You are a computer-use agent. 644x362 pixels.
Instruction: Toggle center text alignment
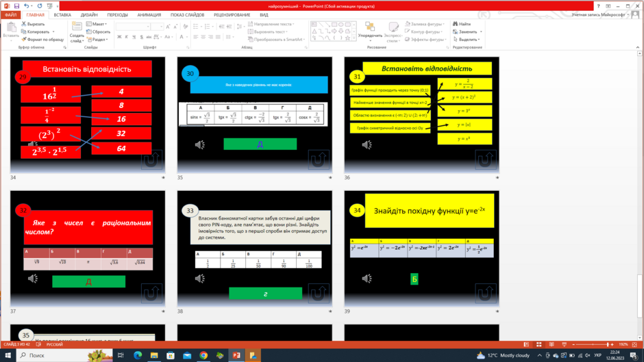(203, 37)
